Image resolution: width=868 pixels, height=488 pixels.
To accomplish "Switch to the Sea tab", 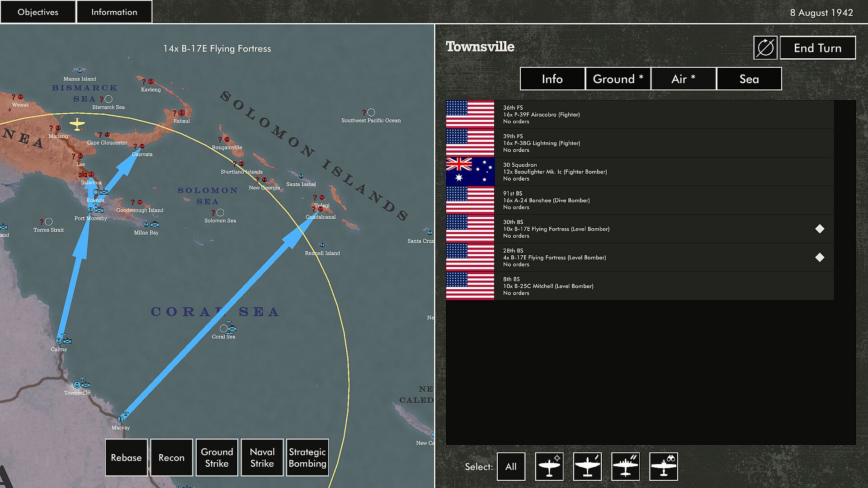I will click(749, 79).
